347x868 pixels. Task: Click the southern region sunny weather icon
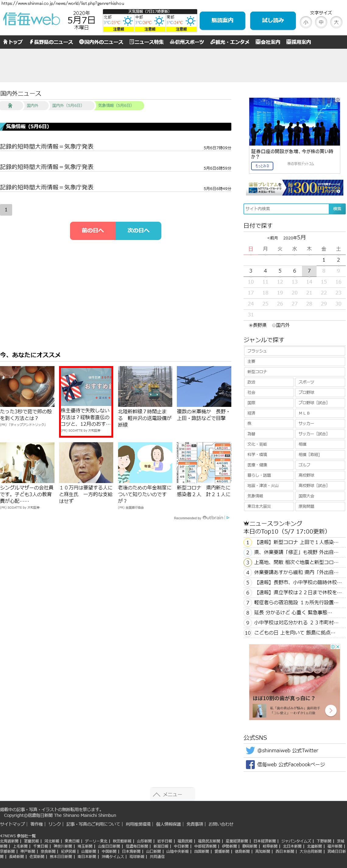pyautogui.click(x=190, y=21)
